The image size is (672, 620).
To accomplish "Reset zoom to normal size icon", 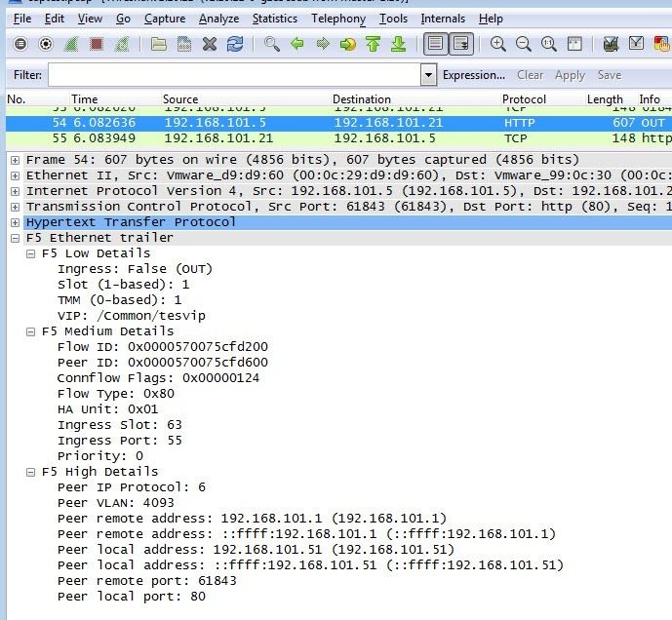I will [x=548, y=44].
